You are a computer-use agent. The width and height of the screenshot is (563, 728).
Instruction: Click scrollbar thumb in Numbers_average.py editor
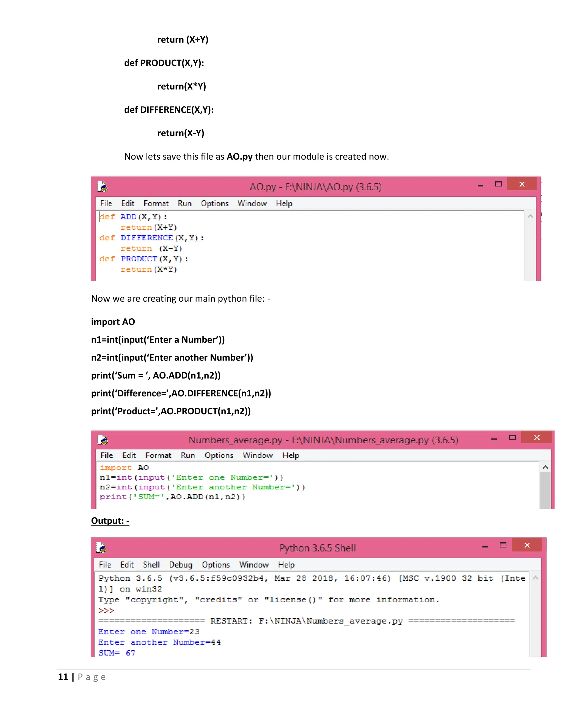tap(545, 490)
